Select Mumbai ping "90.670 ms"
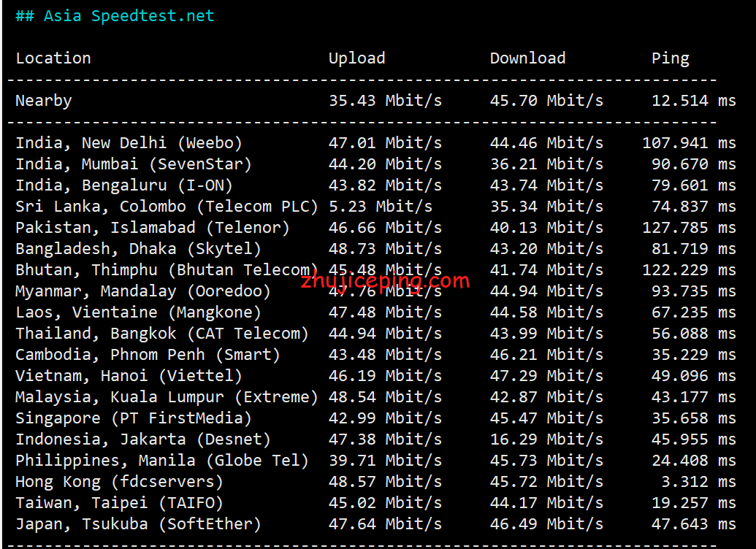The height and width of the screenshot is (549, 756). pyautogui.click(x=694, y=164)
